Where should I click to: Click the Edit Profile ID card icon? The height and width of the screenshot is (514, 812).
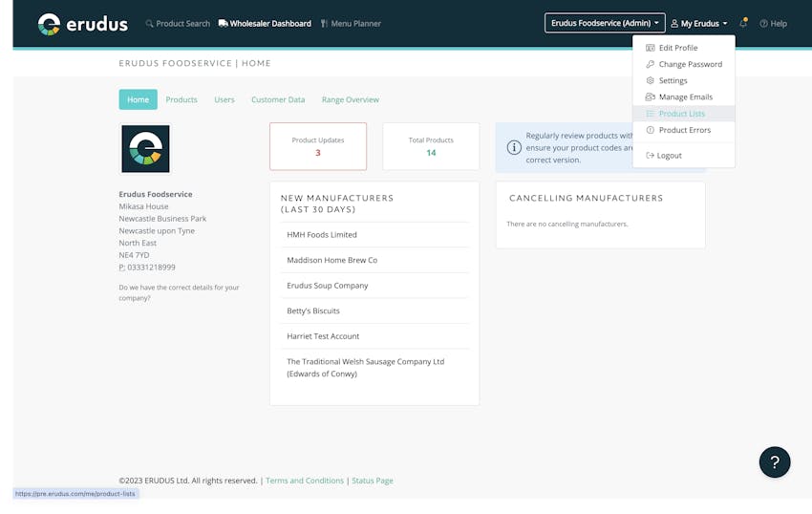[650, 48]
